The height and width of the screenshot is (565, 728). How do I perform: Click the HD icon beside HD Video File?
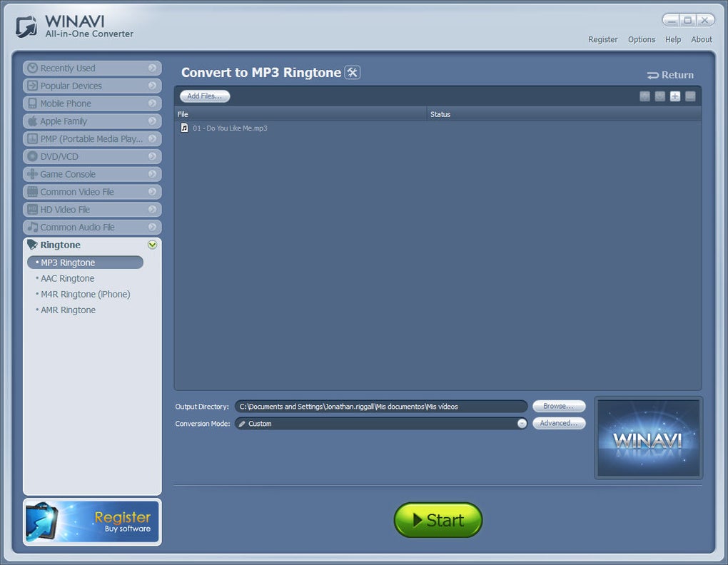coord(32,209)
